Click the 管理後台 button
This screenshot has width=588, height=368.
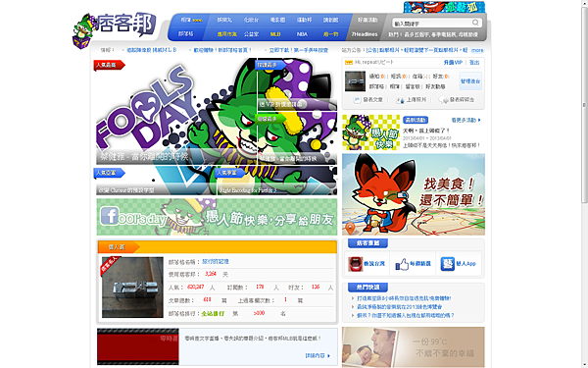470,81
